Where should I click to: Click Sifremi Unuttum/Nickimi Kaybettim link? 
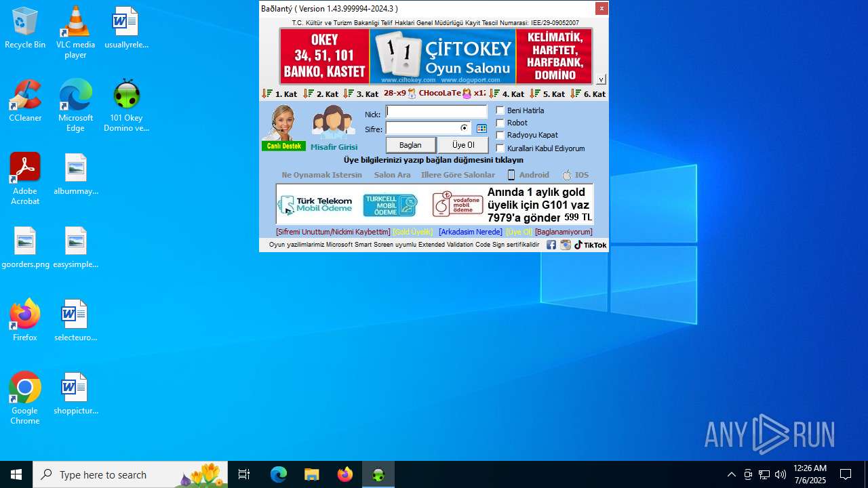[x=333, y=232]
